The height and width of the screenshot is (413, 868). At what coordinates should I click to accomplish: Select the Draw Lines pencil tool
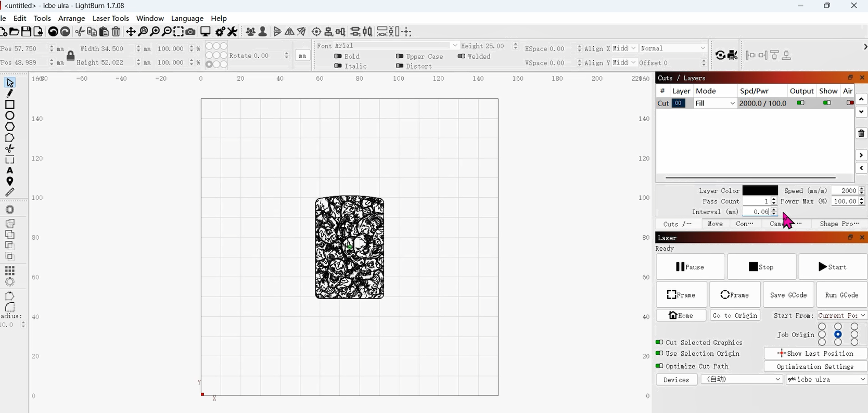tap(9, 94)
